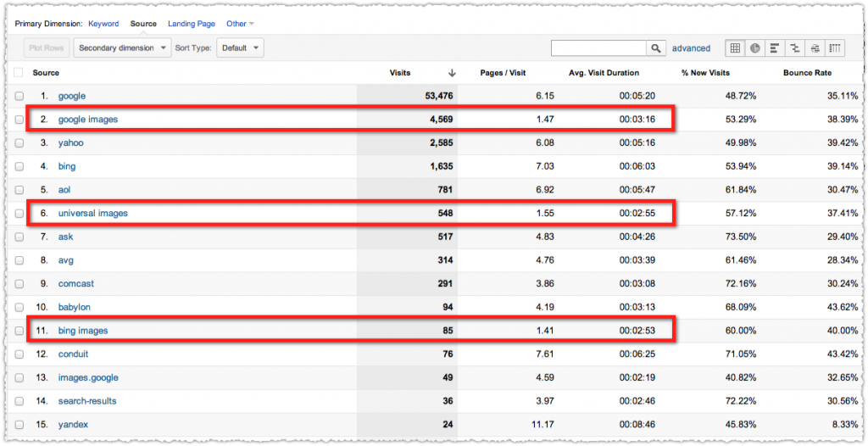The image size is (868, 446).
Task: Expand the Other primary dimension menu
Action: pos(240,24)
